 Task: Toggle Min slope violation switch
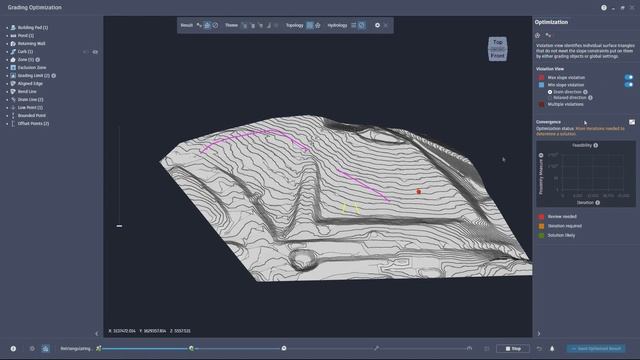coord(629,85)
